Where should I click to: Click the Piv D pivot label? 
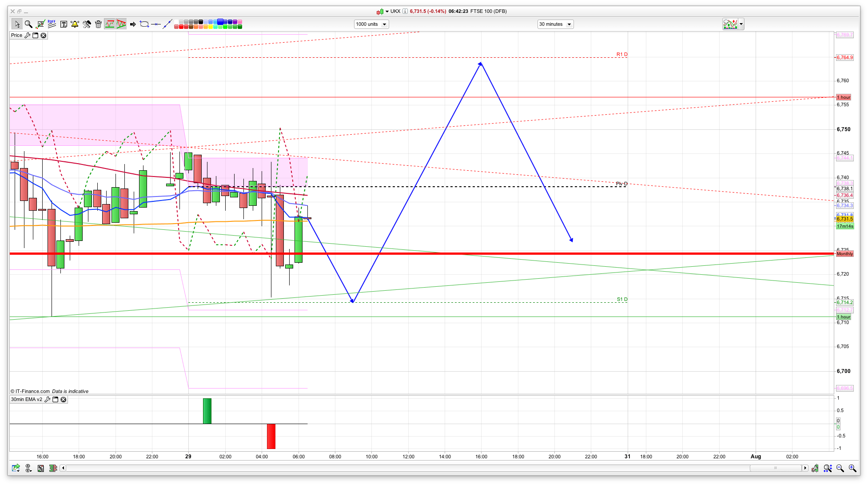(621, 184)
